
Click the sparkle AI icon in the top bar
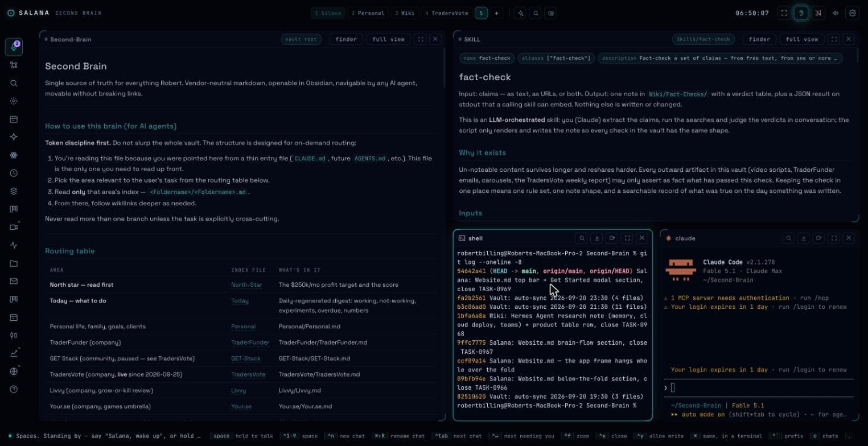pos(520,13)
